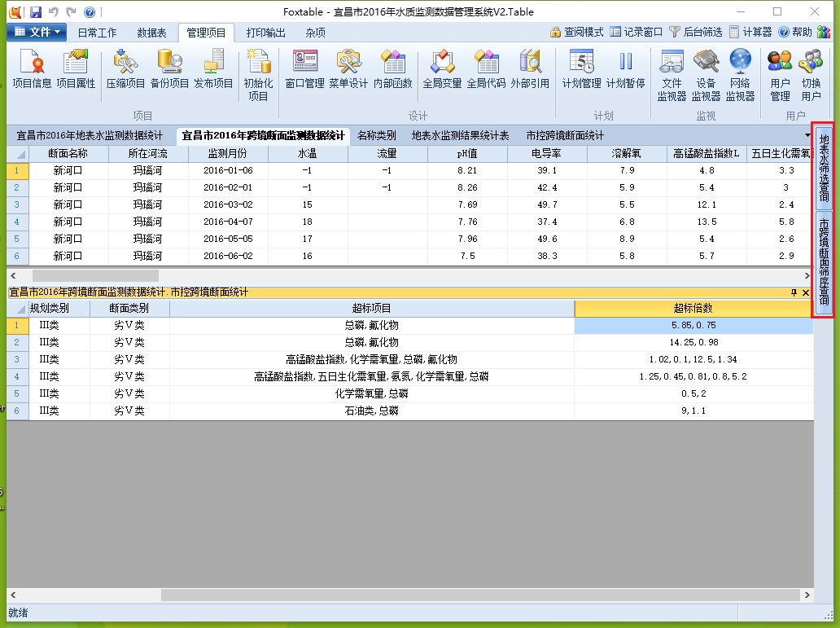Open the 用户管理 user management tool
The height and width of the screenshot is (628, 840).
pos(780,75)
